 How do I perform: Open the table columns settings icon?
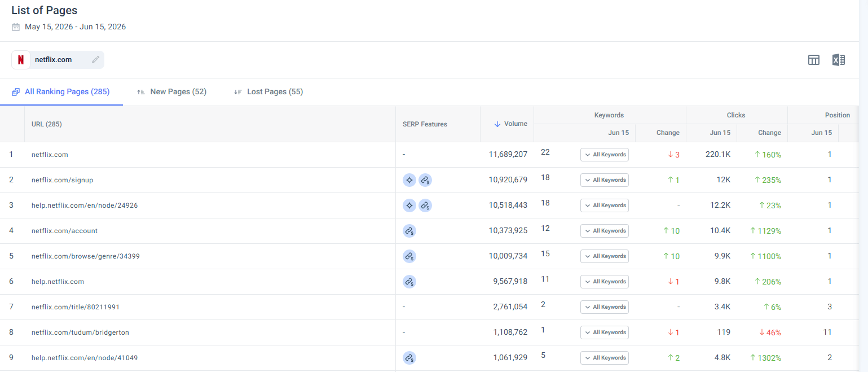[x=814, y=60]
